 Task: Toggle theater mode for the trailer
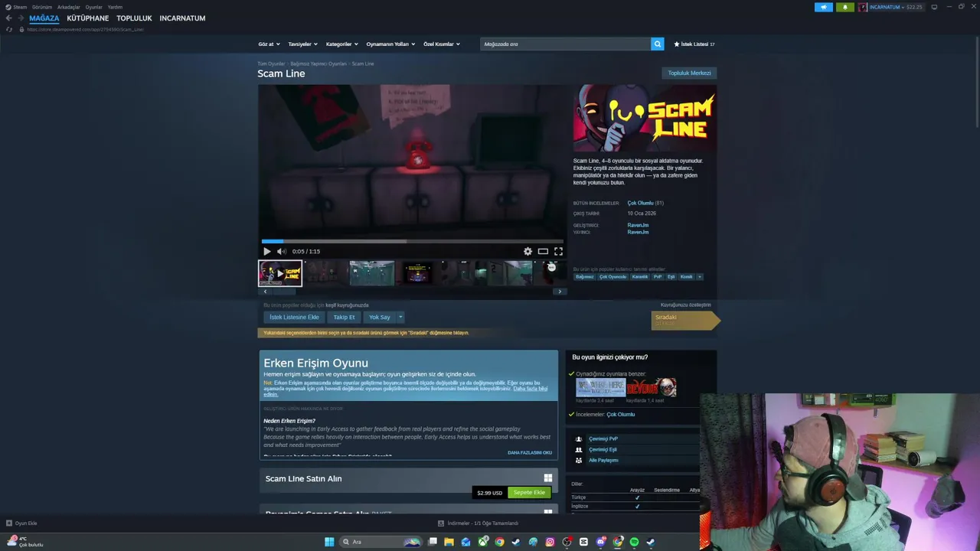[x=543, y=251]
